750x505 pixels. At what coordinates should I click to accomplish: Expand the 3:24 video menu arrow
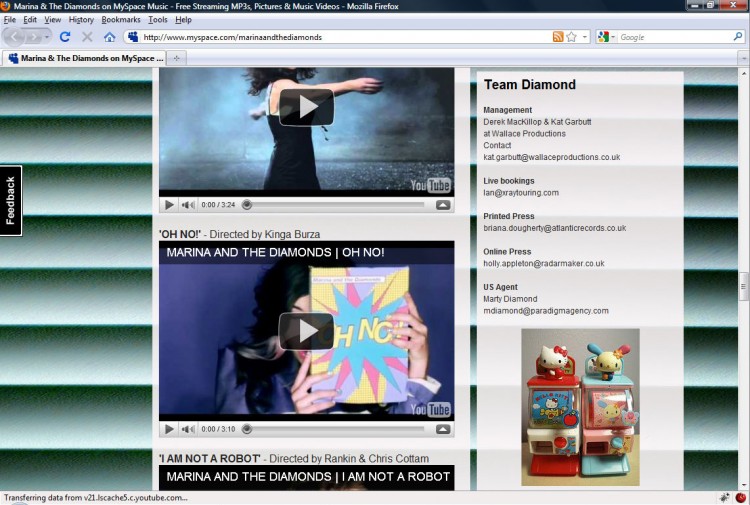coord(443,205)
